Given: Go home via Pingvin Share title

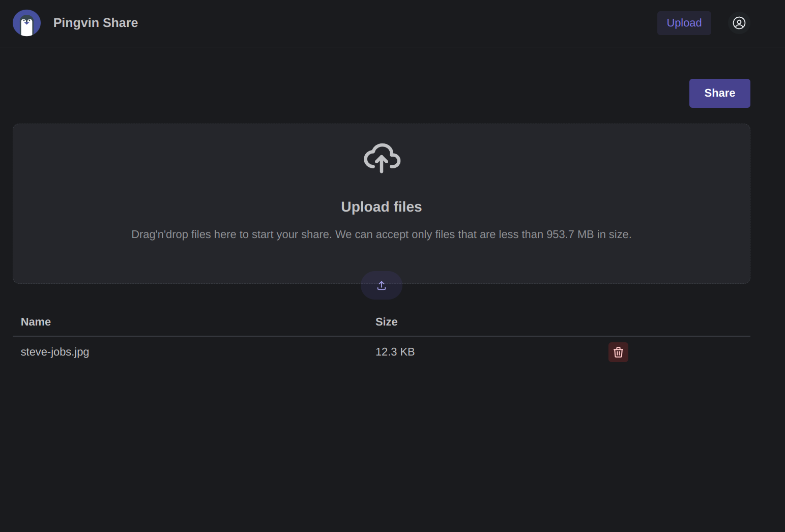Looking at the screenshot, I should point(96,23).
